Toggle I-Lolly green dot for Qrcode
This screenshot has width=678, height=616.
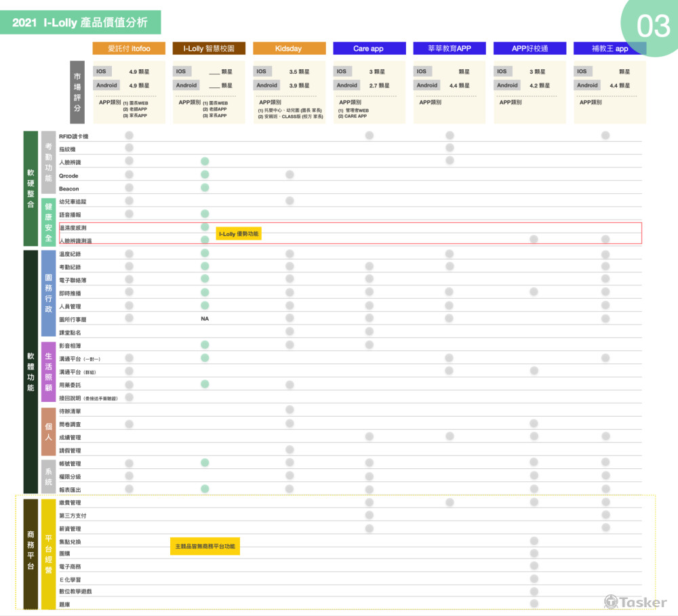205,175
